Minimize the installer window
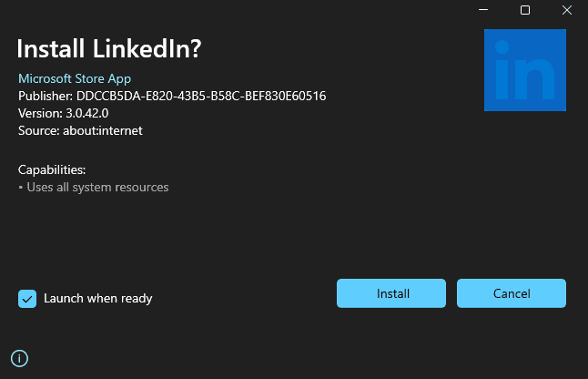This screenshot has height=379, width=588. coord(483,10)
